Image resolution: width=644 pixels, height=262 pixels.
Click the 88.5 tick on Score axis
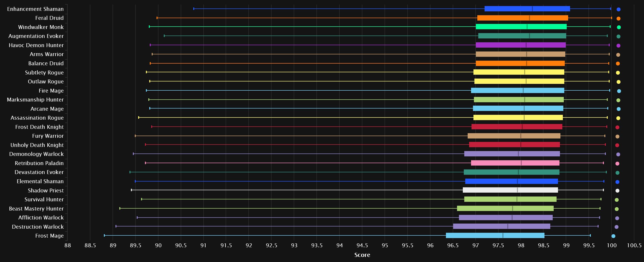point(90,246)
